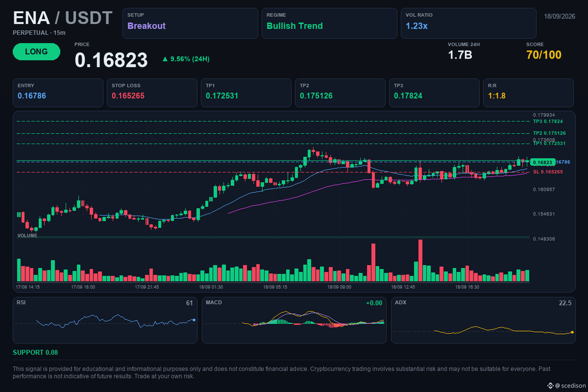Click the TP3 0.17824 box
588x392 pixels.
point(434,93)
